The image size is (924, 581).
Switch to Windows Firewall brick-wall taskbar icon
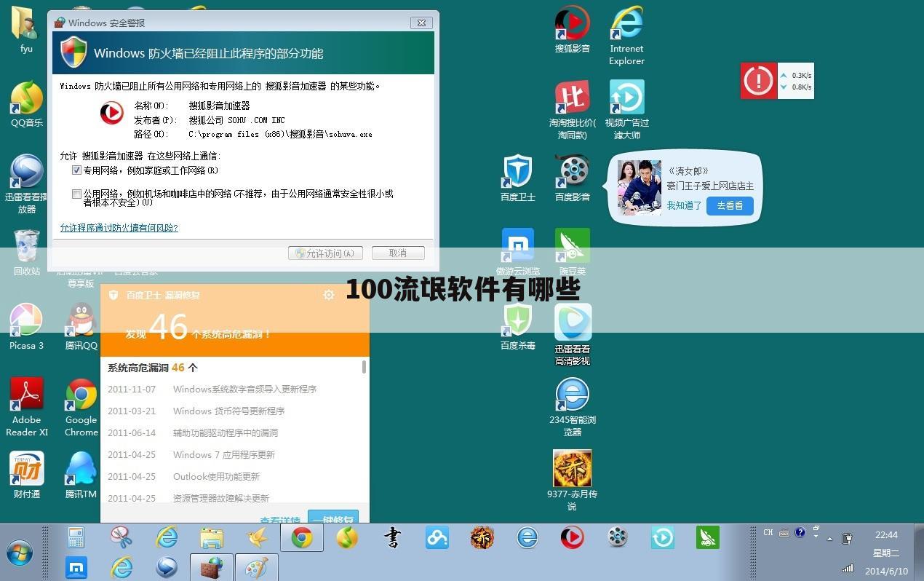212,567
